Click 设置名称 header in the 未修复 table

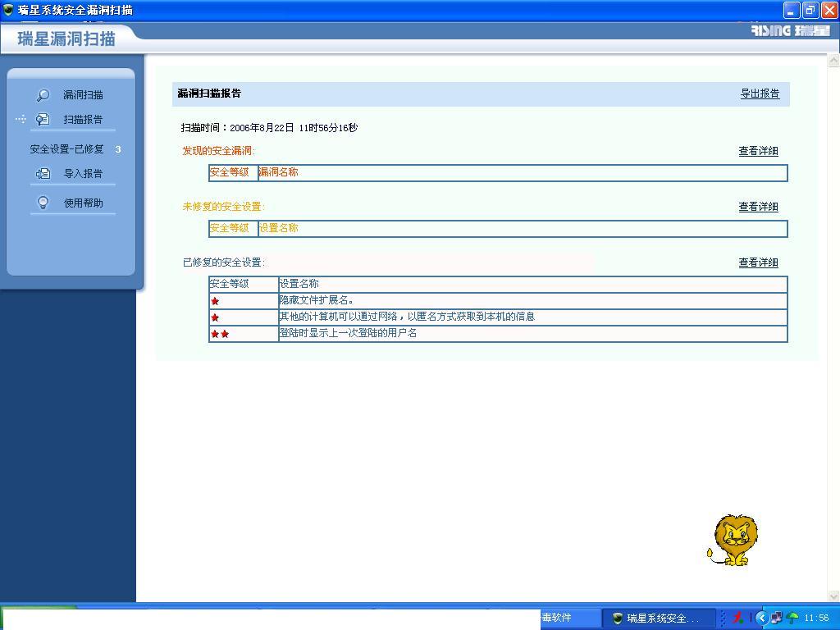279,228
